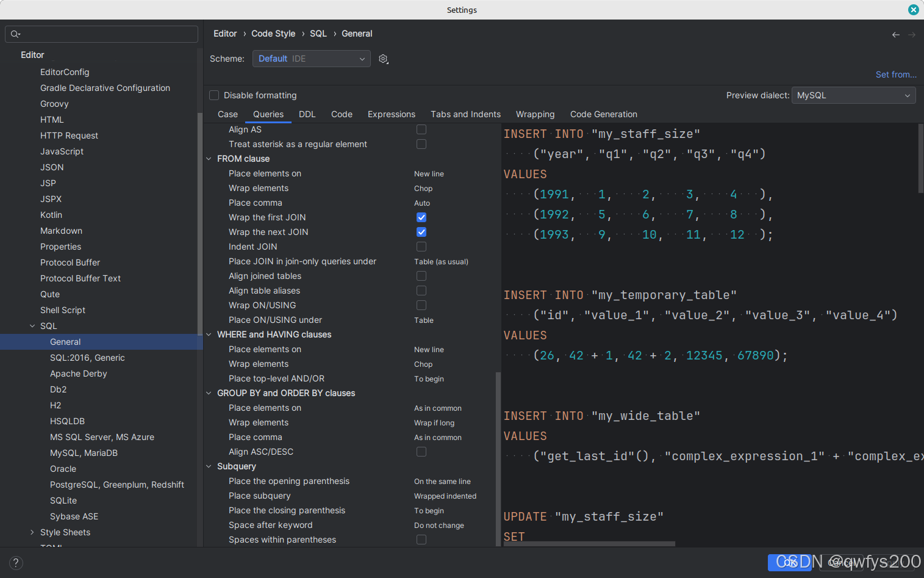Click the scheme settings gear icon

coord(383,59)
